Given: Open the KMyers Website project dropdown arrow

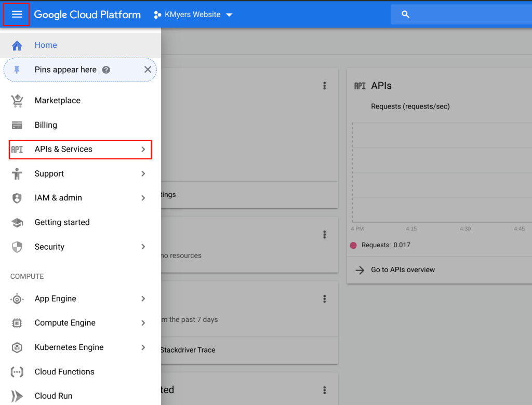Looking at the screenshot, I should 229,15.
